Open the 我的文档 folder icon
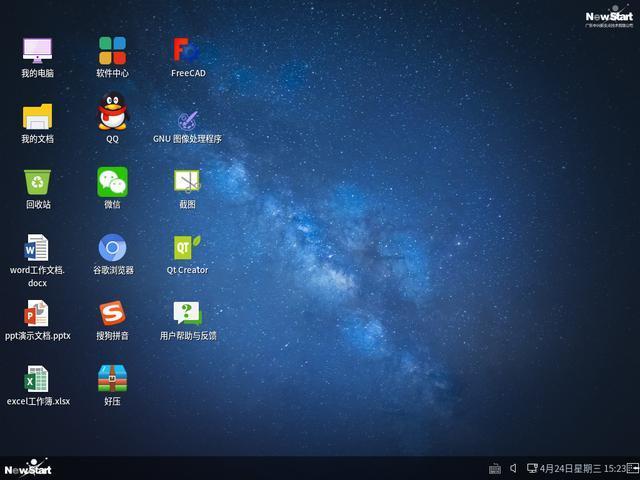Image resolution: width=640 pixels, height=480 pixels. point(37,116)
